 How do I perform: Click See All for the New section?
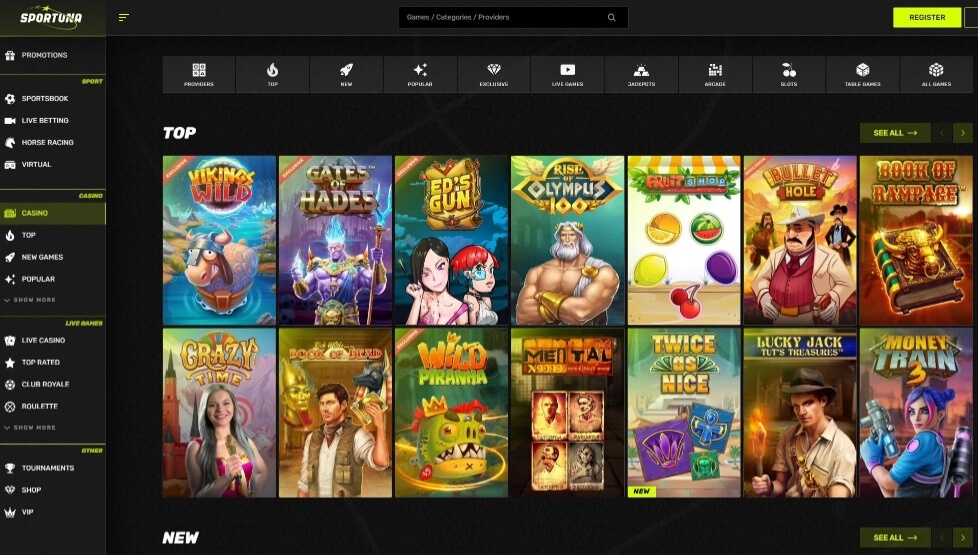895,538
